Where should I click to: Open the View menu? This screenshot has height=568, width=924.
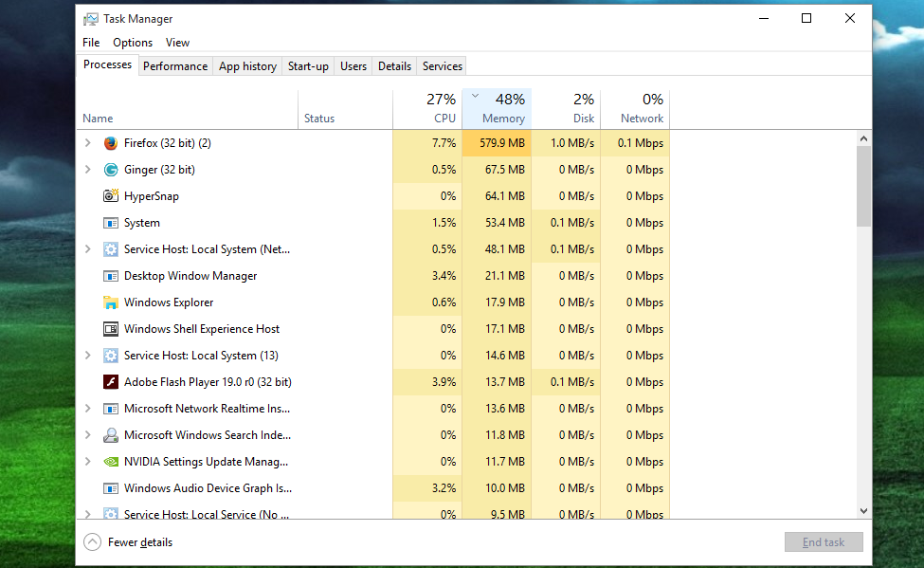pyautogui.click(x=177, y=43)
